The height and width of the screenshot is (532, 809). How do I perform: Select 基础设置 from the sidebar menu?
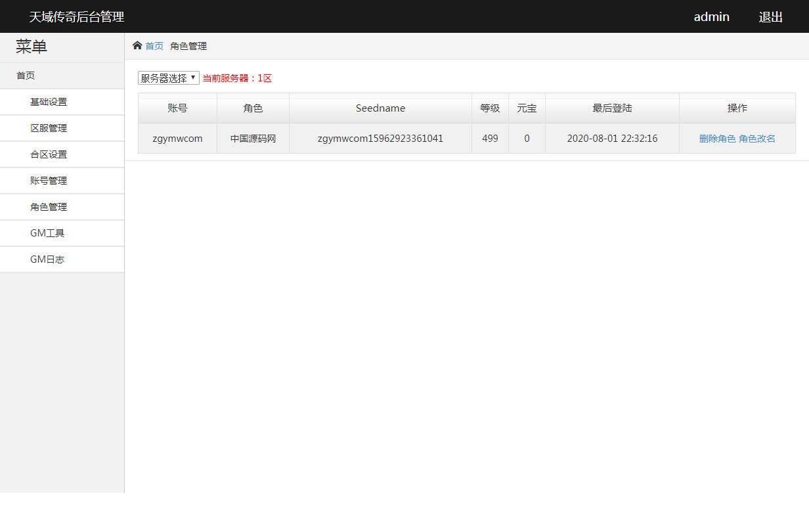tap(47, 101)
